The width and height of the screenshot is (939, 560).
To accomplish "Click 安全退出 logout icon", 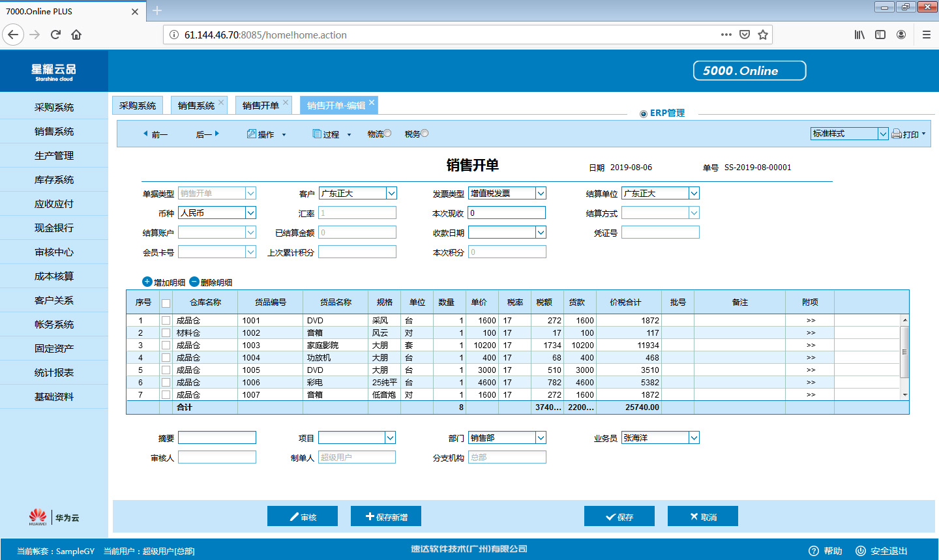I will [861, 551].
